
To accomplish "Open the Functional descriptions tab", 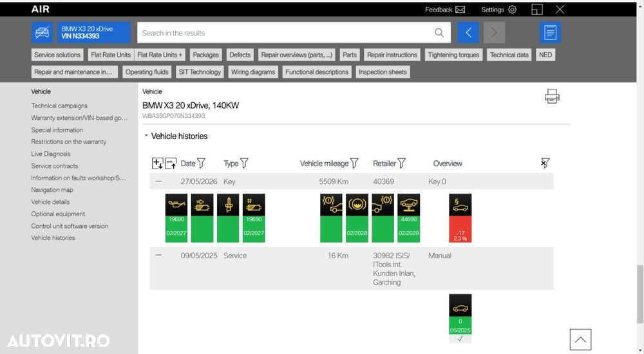I will (317, 72).
